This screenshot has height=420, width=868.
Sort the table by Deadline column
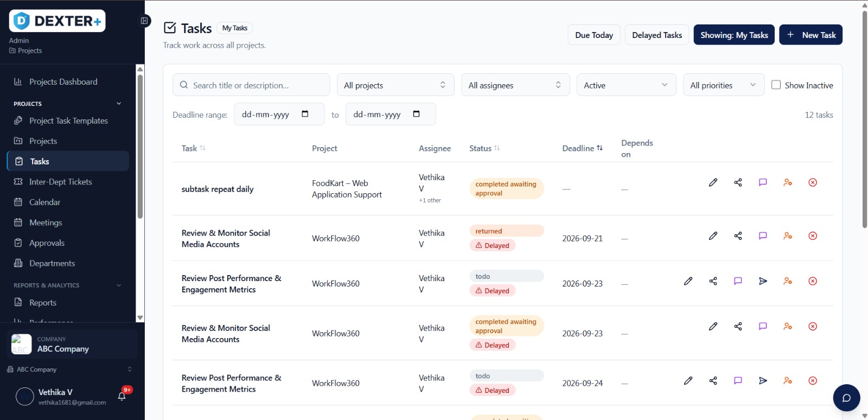pyautogui.click(x=582, y=148)
